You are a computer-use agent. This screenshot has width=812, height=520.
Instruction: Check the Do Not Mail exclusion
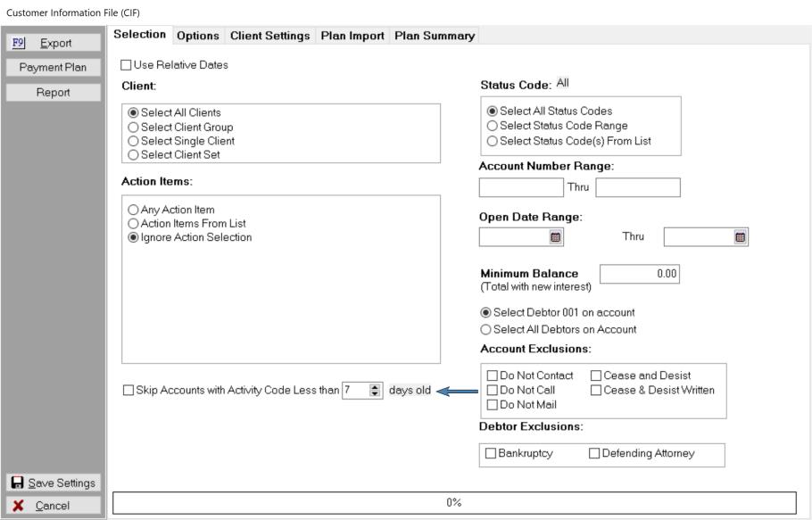(492, 405)
